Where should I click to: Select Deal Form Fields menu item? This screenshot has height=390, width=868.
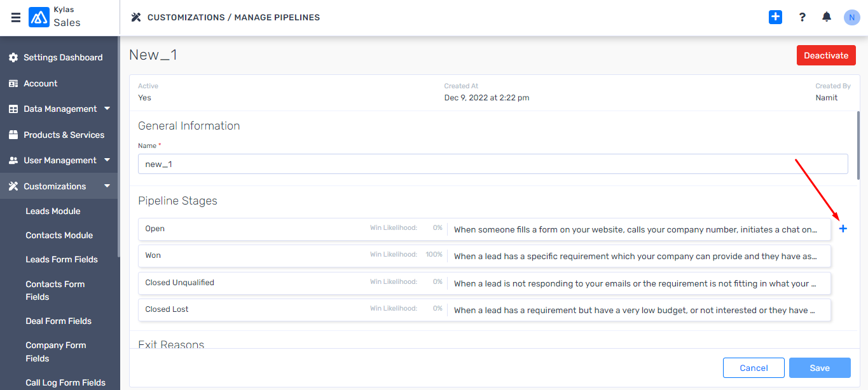click(59, 321)
